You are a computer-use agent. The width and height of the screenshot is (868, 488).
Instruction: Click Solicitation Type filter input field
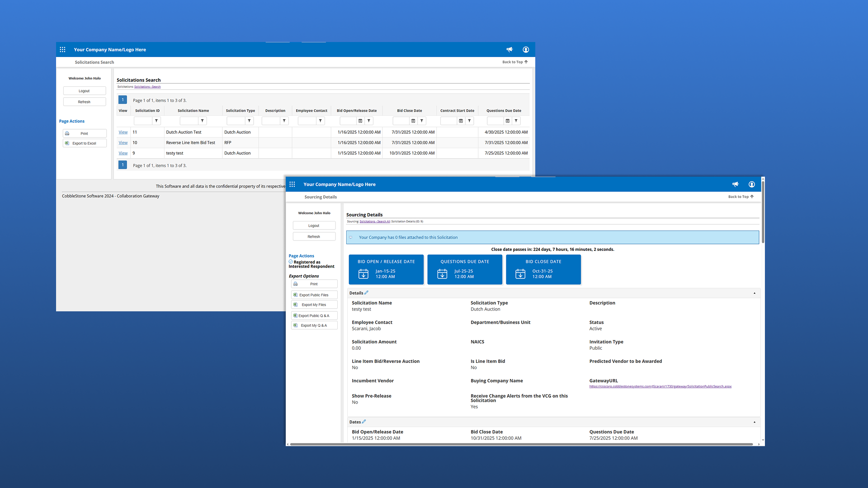236,121
